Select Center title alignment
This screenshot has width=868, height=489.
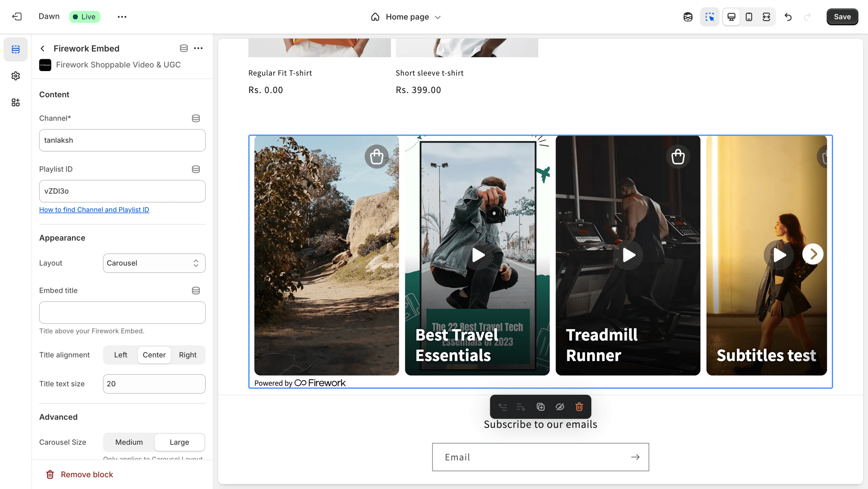tap(154, 354)
